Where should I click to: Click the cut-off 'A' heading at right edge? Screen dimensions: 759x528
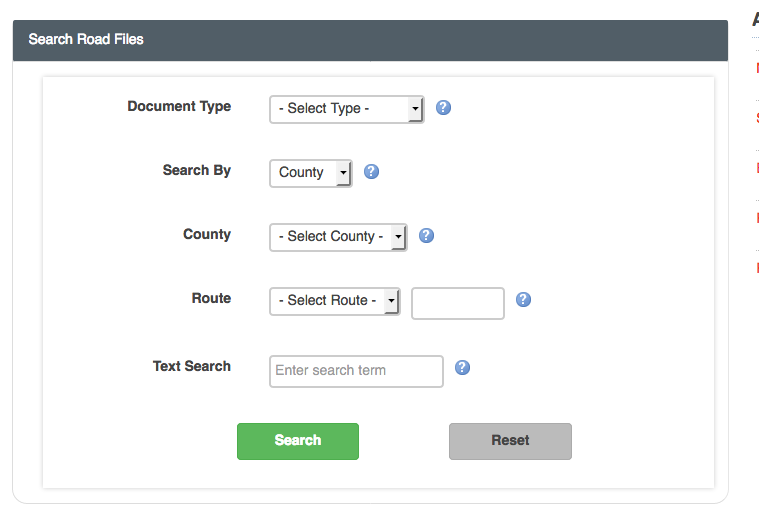(x=755, y=19)
